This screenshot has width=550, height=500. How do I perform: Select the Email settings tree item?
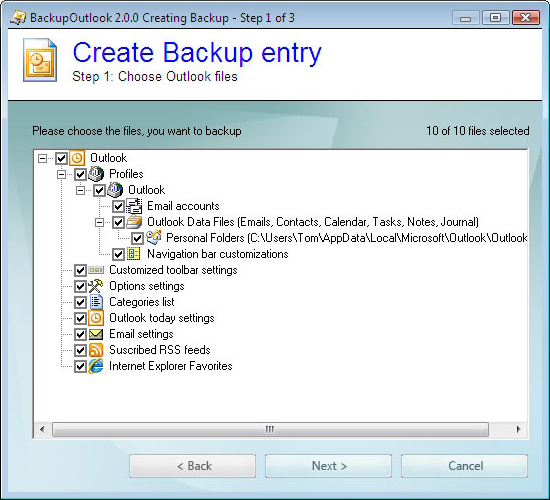141,334
